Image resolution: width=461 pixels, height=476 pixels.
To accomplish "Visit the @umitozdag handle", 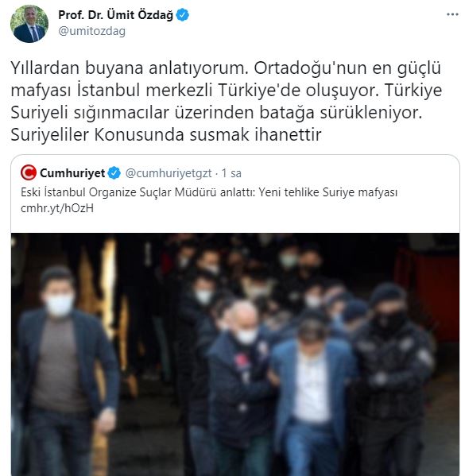I will (91, 31).
